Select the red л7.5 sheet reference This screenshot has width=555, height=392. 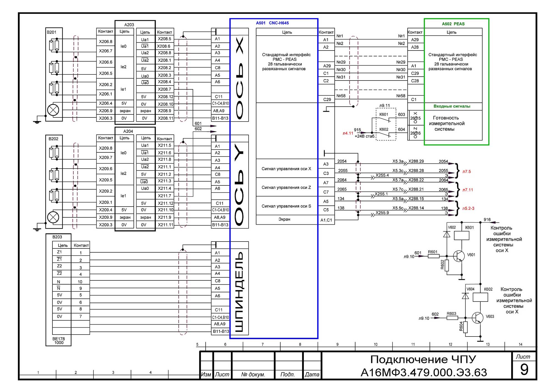pyautogui.click(x=466, y=172)
